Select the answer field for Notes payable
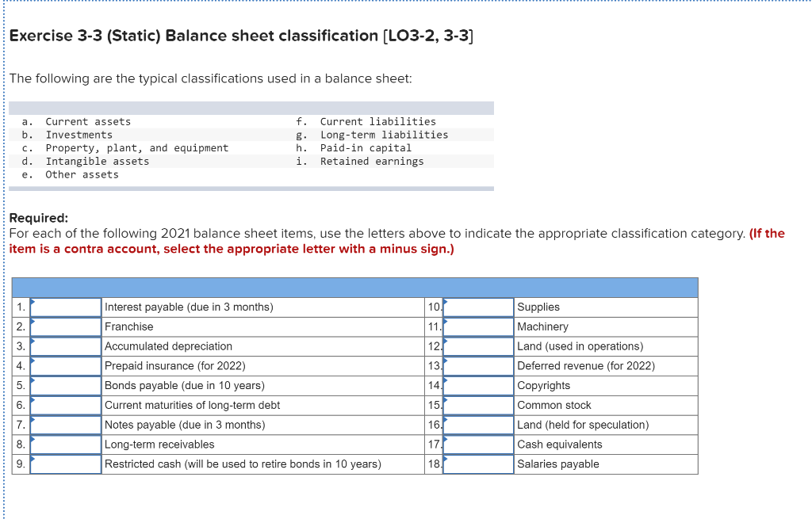 click(x=65, y=425)
